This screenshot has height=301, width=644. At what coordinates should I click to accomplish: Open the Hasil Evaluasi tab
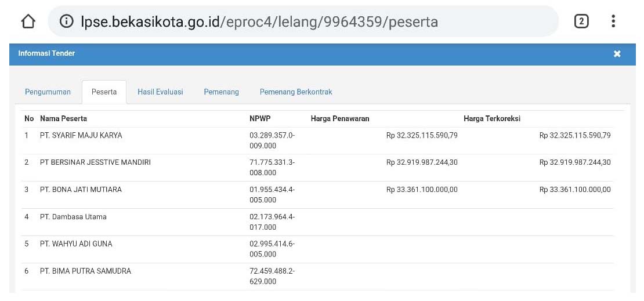pyautogui.click(x=160, y=92)
